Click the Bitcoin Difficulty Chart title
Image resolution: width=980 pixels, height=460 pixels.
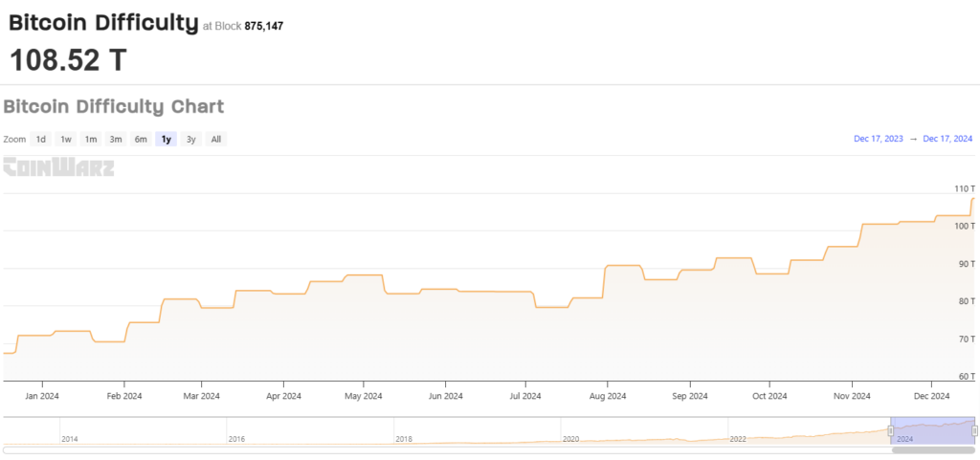tap(114, 107)
